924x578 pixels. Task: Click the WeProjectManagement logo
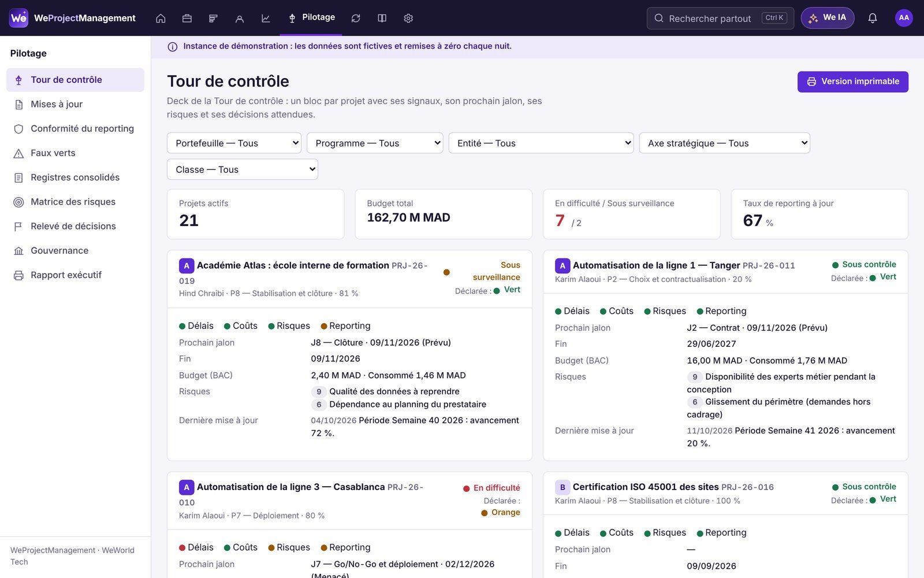click(73, 18)
